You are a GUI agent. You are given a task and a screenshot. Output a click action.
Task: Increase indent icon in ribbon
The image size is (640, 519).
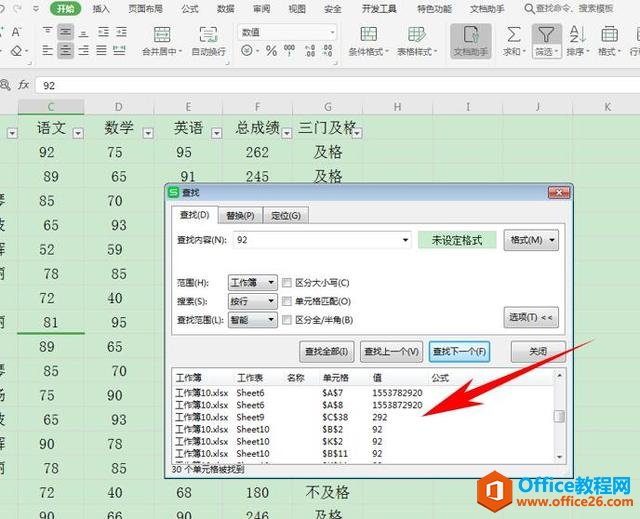click(121, 32)
